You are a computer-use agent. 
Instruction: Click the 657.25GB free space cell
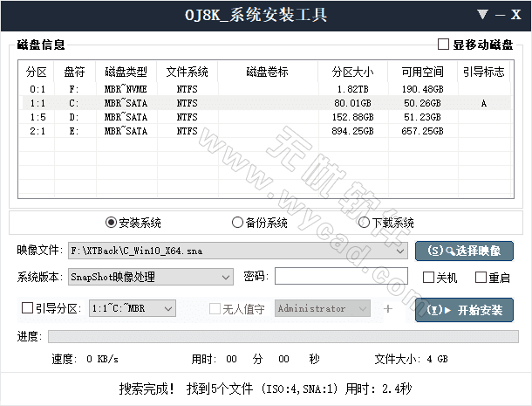[x=423, y=131]
